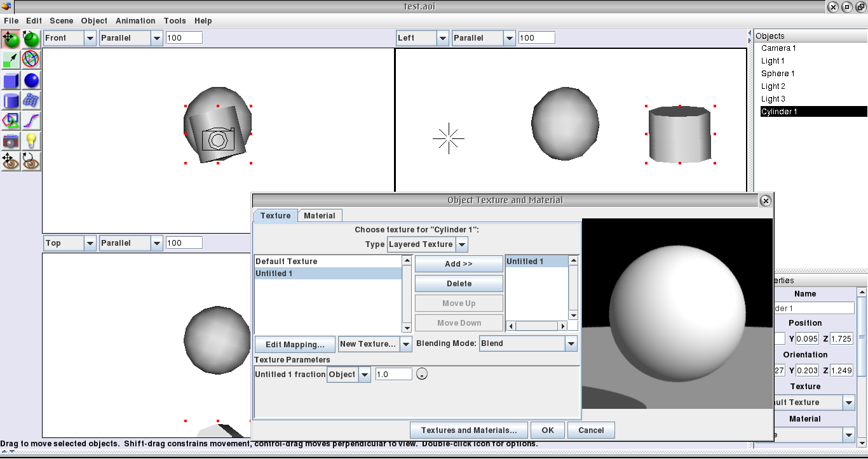
Task: Select the Create Camera tool
Action: (x=11, y=141)
